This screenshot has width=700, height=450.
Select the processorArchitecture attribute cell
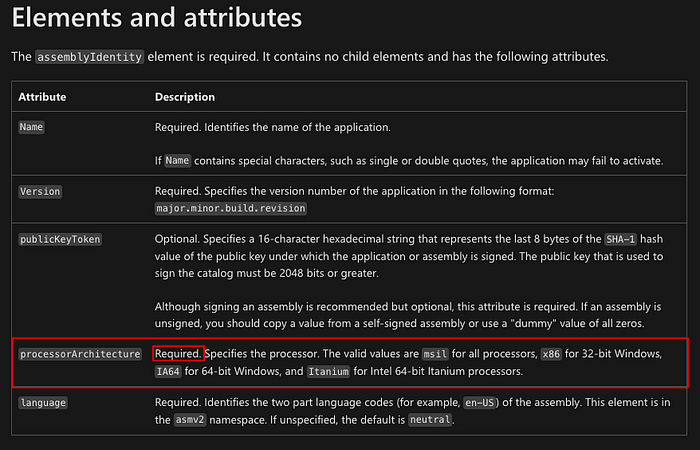click(x=82, y=354)
